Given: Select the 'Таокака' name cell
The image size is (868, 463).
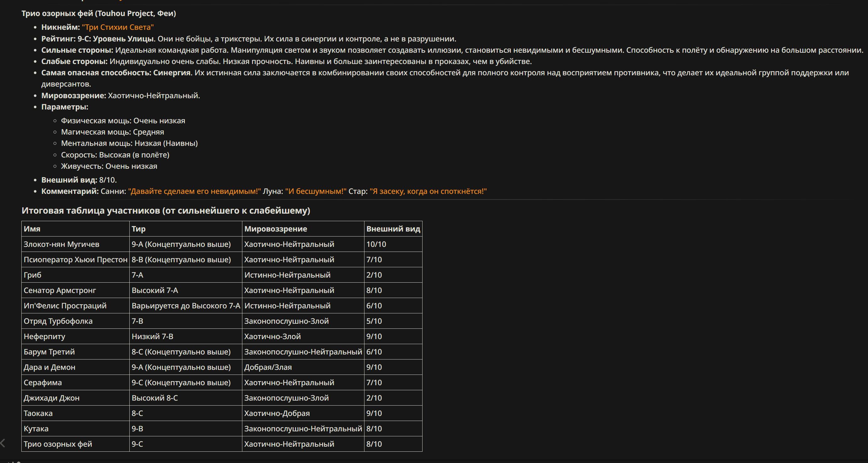Looking at the screenshot, I should (x=75, y=413).
